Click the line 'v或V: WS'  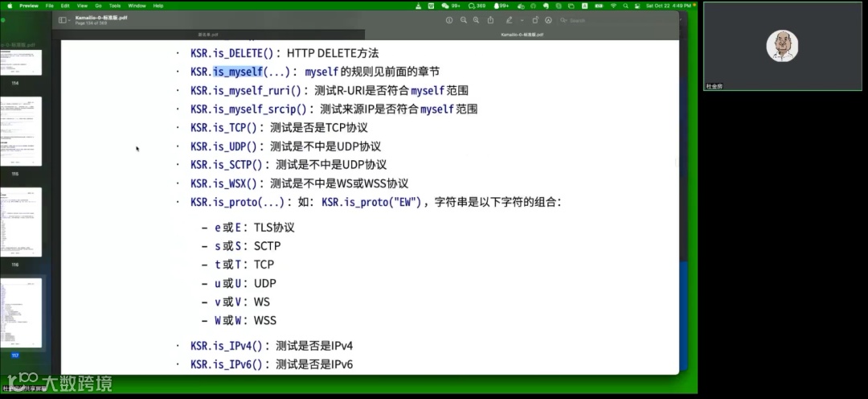coord(243,302)
